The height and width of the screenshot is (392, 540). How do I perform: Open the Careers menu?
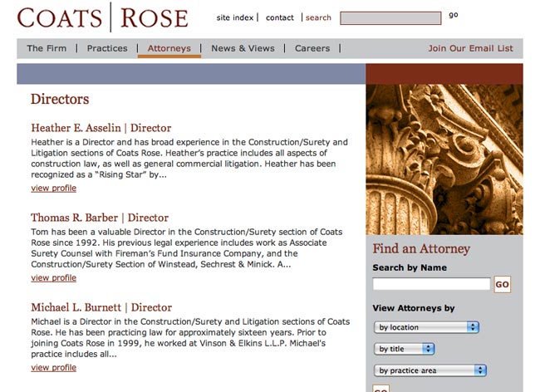(312, 48)
